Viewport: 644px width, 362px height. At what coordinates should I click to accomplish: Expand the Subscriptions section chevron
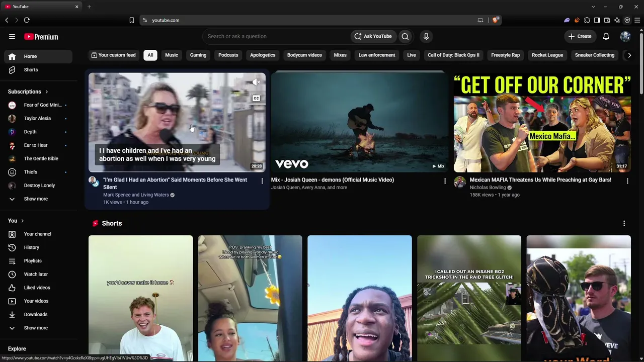click(x=47, y=92)
